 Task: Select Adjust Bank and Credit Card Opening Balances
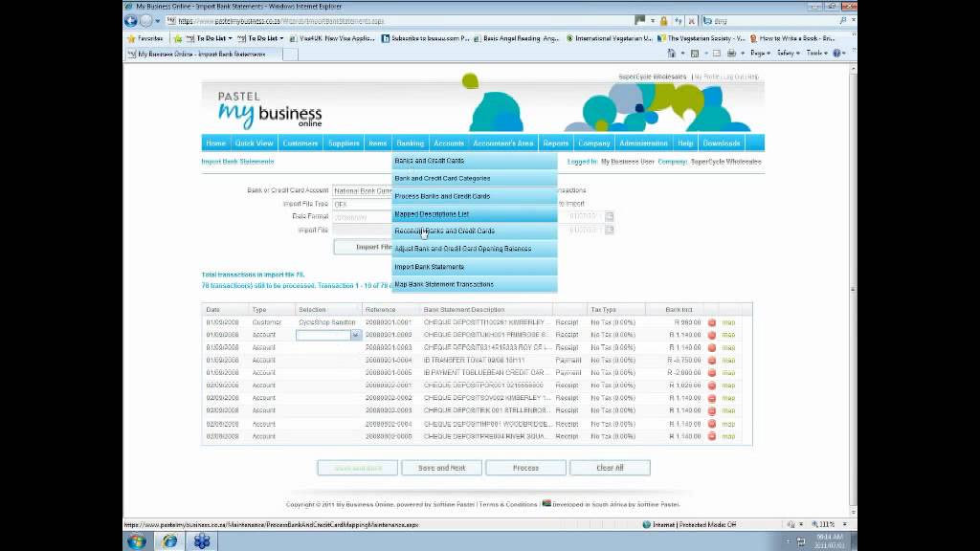click(x=475, y=249)
